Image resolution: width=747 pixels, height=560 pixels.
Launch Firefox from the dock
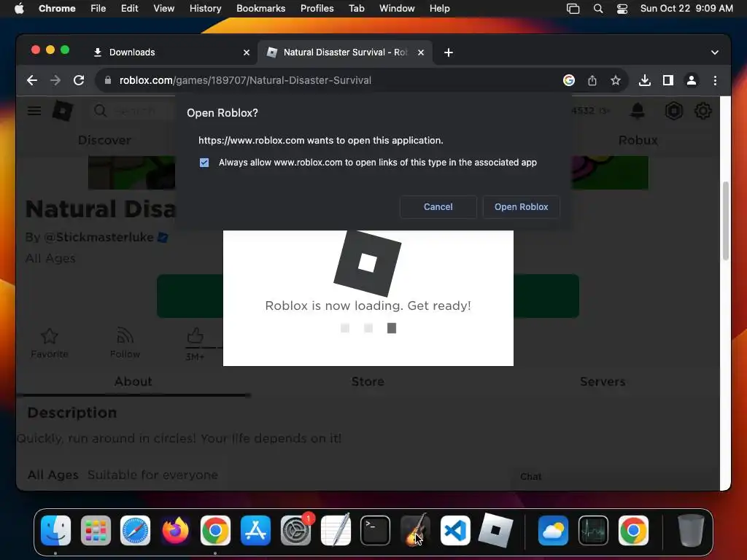click(x=175, y=531)
